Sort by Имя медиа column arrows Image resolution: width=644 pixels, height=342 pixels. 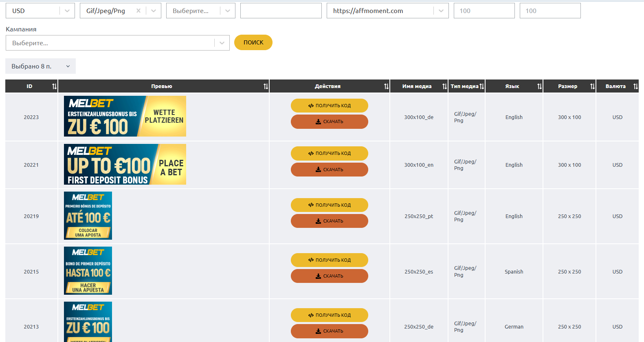coord(444,86)
